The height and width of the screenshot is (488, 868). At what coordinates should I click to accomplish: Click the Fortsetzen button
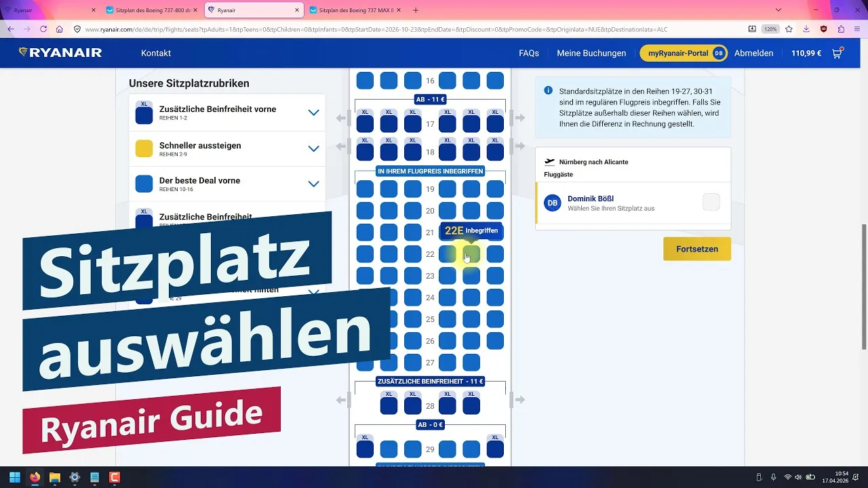(x=696, y=249)
